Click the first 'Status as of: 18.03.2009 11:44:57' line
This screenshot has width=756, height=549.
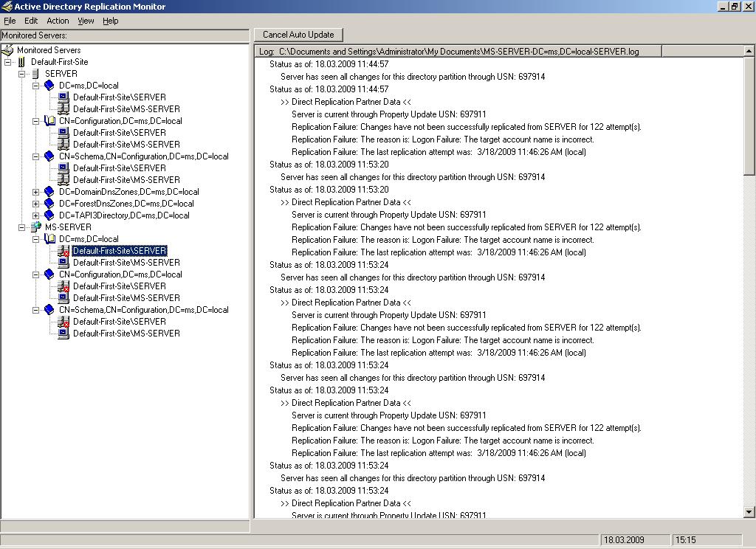click(x=329, y=64)
